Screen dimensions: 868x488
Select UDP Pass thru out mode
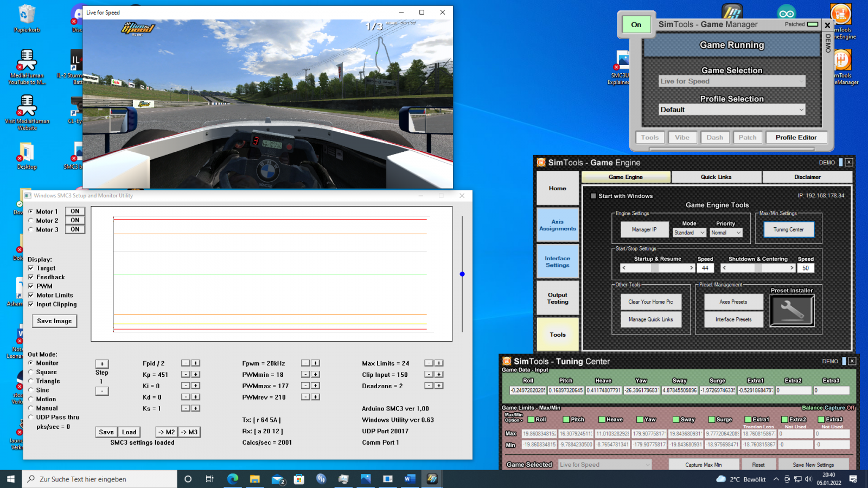[30, 417]
